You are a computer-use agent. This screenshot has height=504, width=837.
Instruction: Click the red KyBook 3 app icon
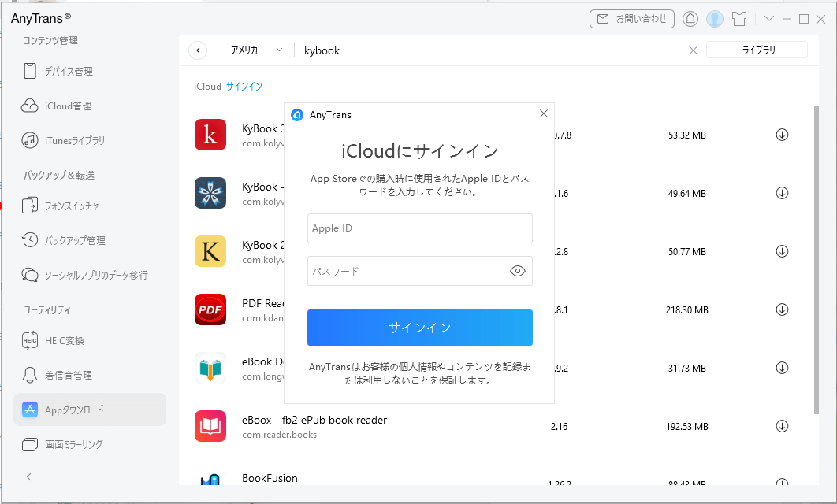tap(210, 135)
